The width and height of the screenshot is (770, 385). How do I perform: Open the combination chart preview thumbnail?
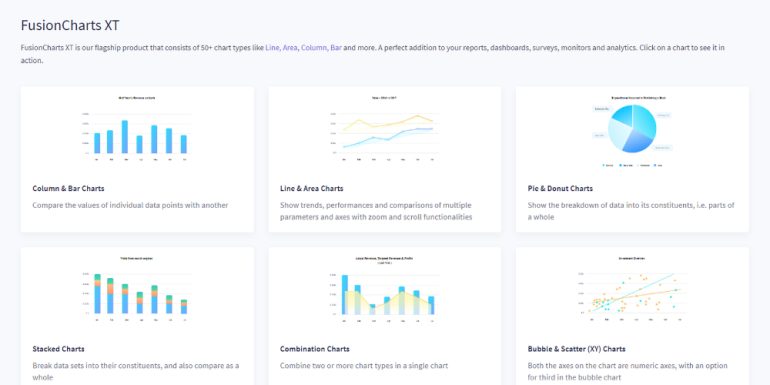click(385, 290)
